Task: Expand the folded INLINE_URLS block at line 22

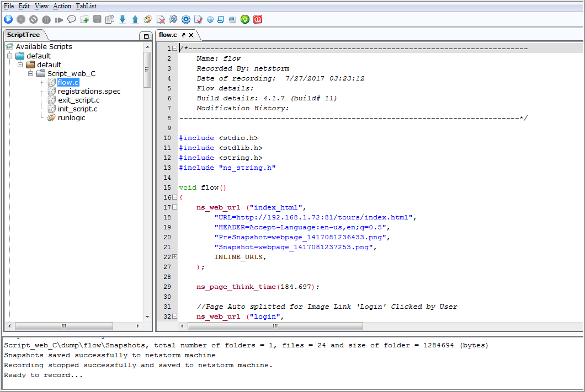Action: (x=174, y=257)
